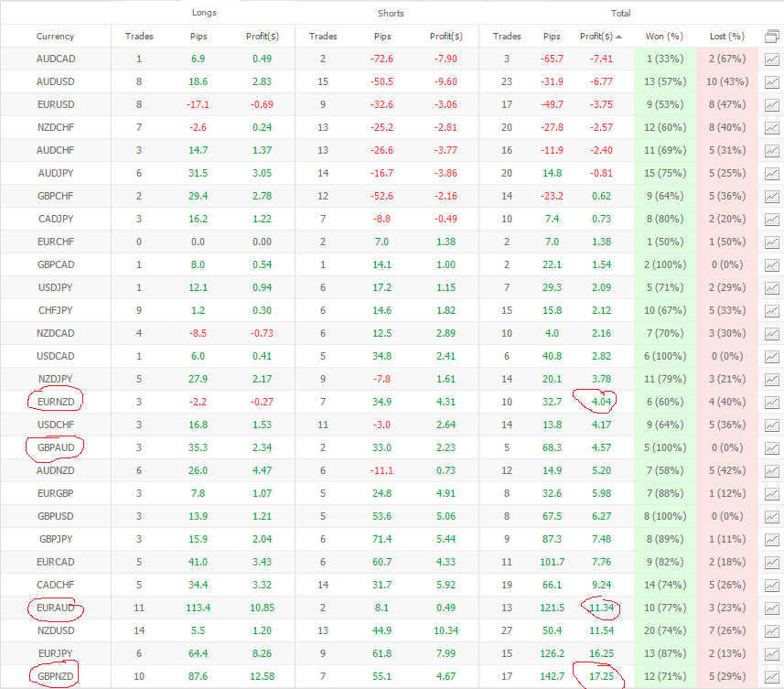Click won value 20 (74%) for NZDUSD
This screenshot has height=689, width=784.
[x=664, y=630]
